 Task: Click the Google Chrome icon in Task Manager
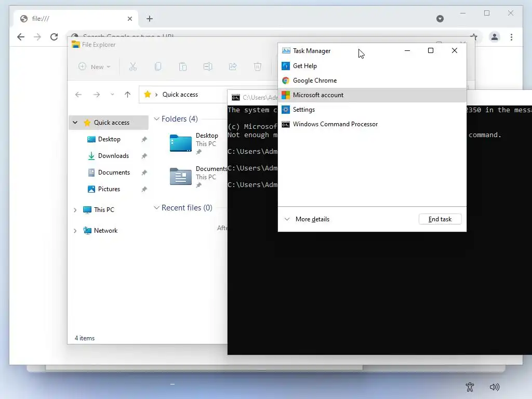pos(286,81)
